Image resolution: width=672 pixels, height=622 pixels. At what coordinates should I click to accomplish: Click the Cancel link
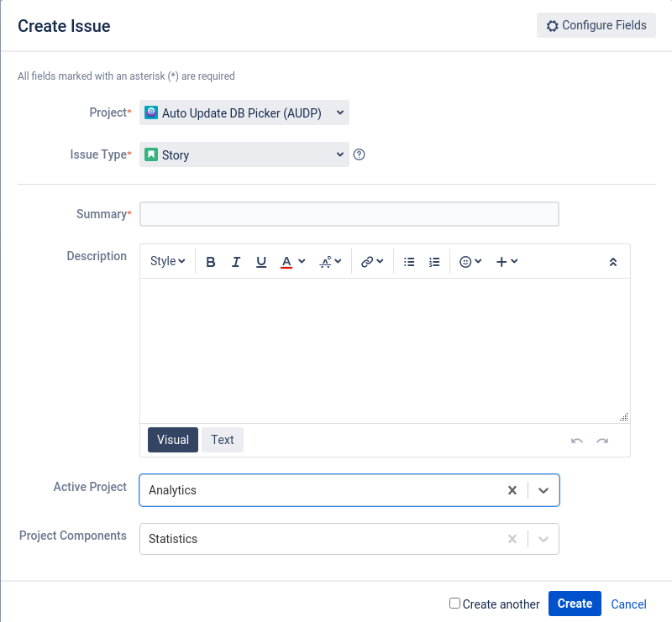tap(628, 604)
